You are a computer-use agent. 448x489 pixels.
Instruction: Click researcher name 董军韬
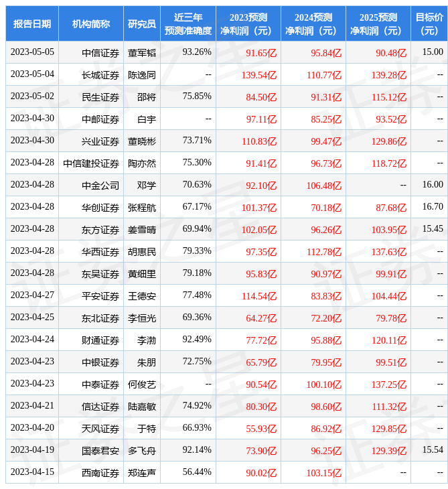coord(142,53)
